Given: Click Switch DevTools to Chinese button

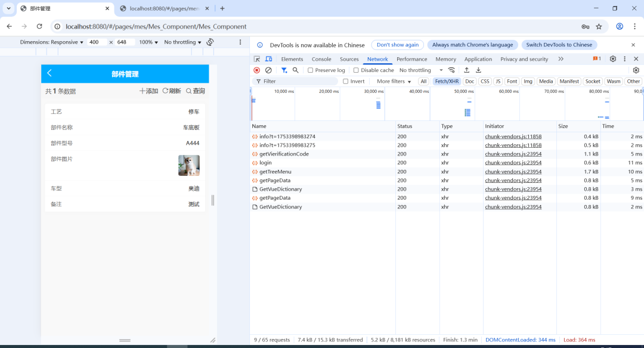Looking at the screenshot, I should coord(559,45).
